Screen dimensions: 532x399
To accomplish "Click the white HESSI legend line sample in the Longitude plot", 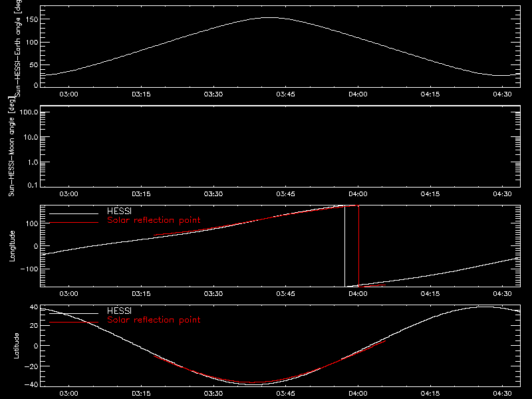I will (x=74, y=213).
